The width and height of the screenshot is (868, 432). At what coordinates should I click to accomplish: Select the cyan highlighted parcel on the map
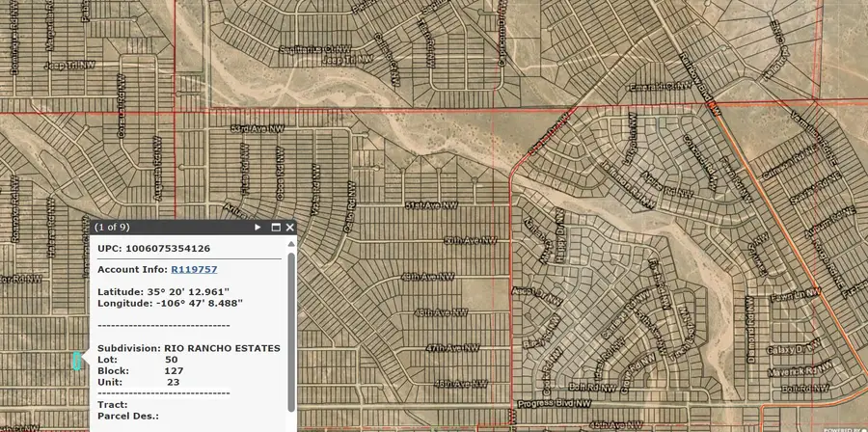click(77, 362)
